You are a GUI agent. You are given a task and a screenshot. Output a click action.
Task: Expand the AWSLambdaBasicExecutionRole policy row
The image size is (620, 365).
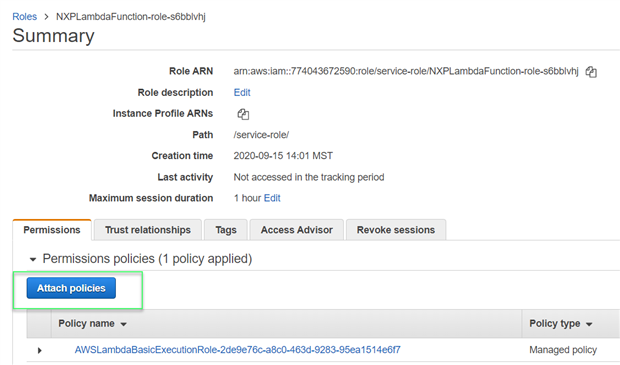click(40, 350)
